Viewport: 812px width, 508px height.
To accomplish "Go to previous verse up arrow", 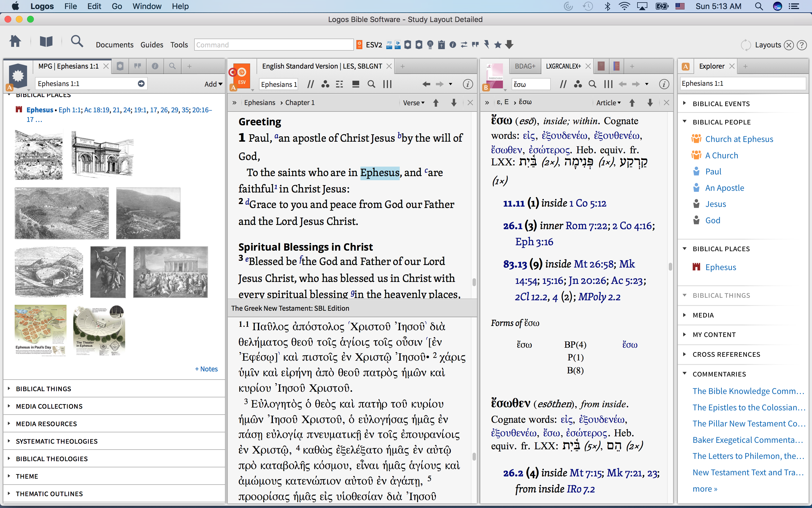I will pos(436,103).
